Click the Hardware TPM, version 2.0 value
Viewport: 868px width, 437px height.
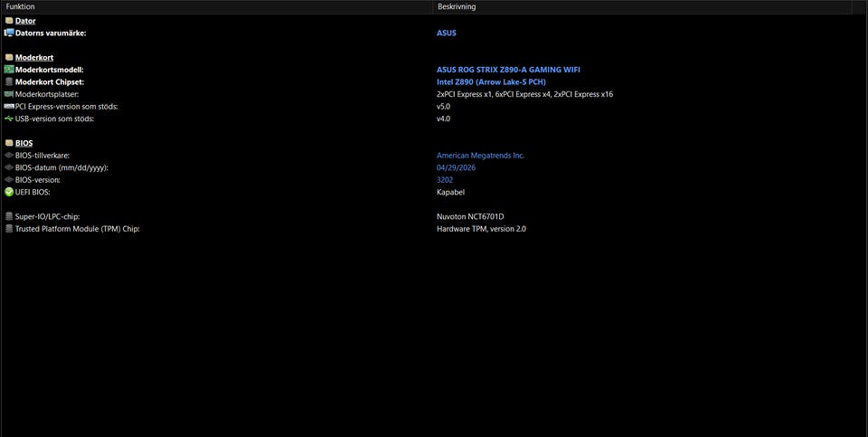point(481,228)
